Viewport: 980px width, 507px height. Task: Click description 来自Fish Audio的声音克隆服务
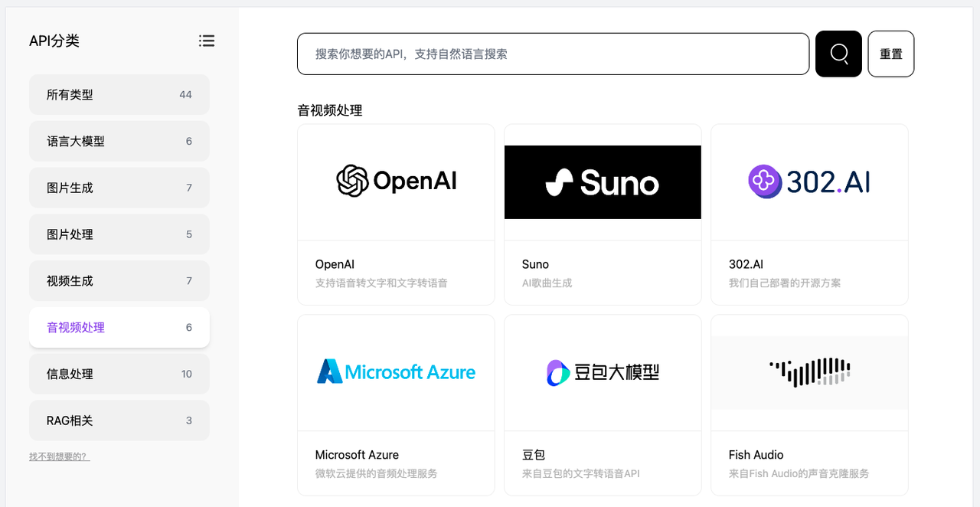tap(799, 474)
